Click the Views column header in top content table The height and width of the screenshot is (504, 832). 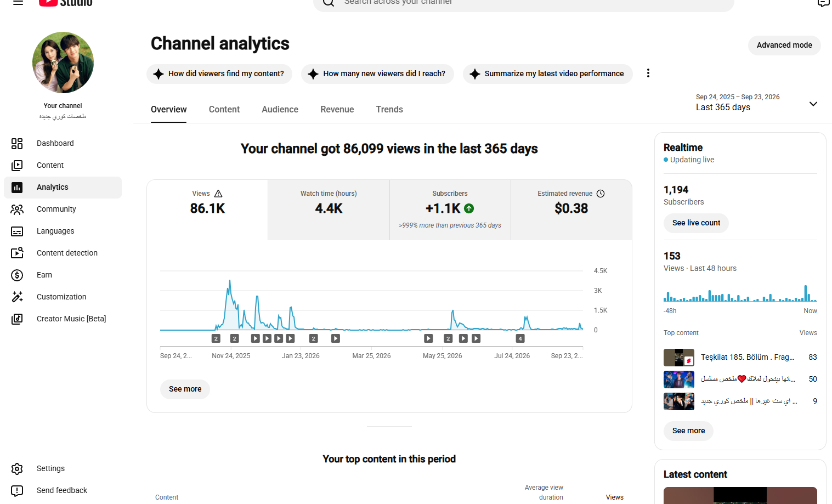(x=614, y=497)
